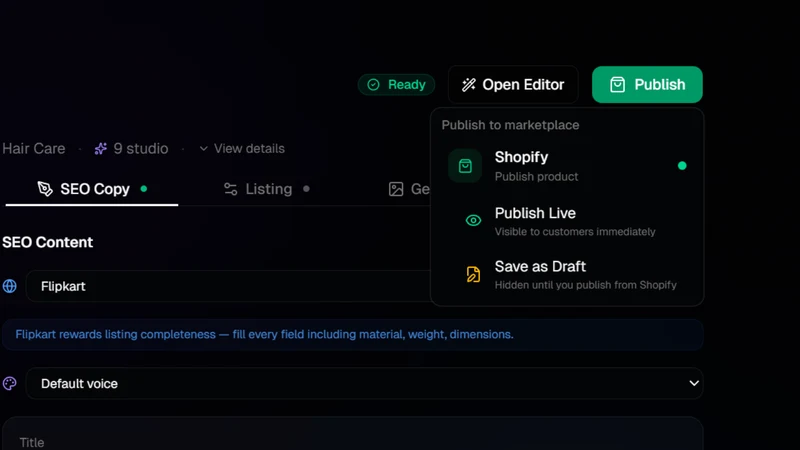The height and width of the screenshot is (450, 800).
Task: Click the 9 studio label
Action: point(141,148)
